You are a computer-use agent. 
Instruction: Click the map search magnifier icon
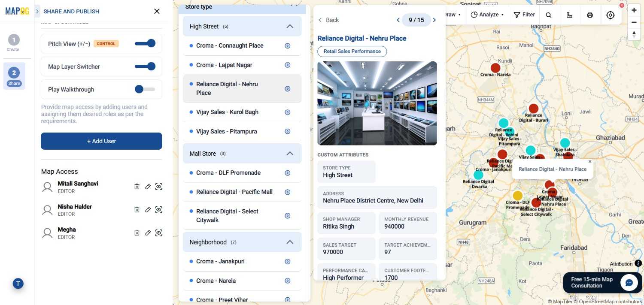[549, 15]
